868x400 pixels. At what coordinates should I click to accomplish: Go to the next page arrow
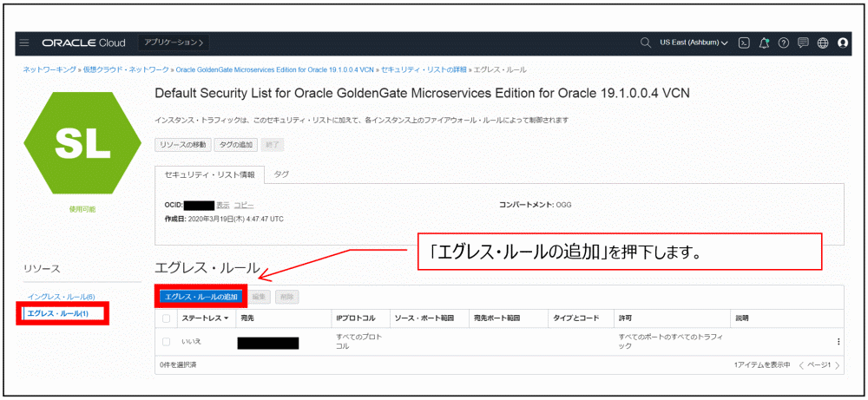coord(838,365)
